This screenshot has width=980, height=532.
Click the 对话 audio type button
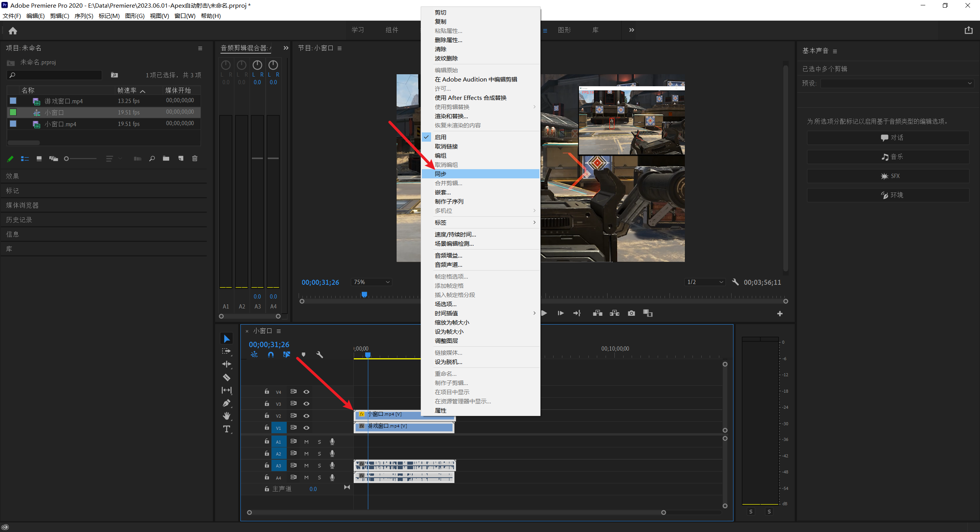(x=888, y=138)
